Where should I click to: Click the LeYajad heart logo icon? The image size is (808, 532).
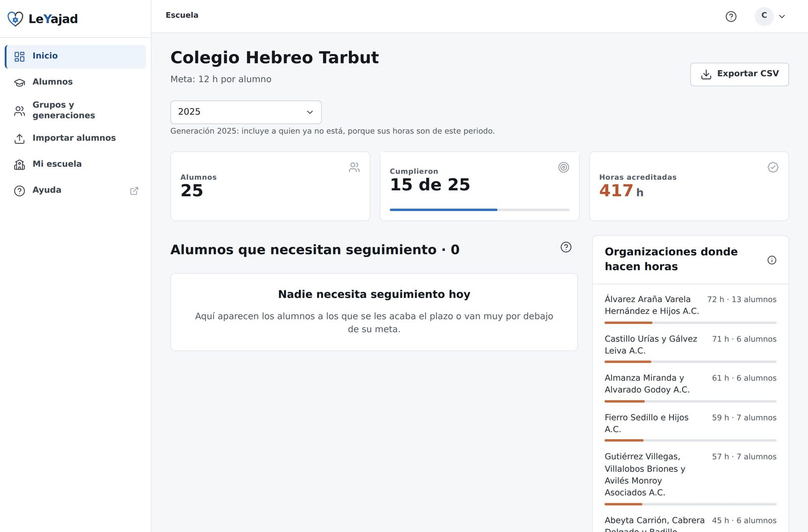point(15,19)
